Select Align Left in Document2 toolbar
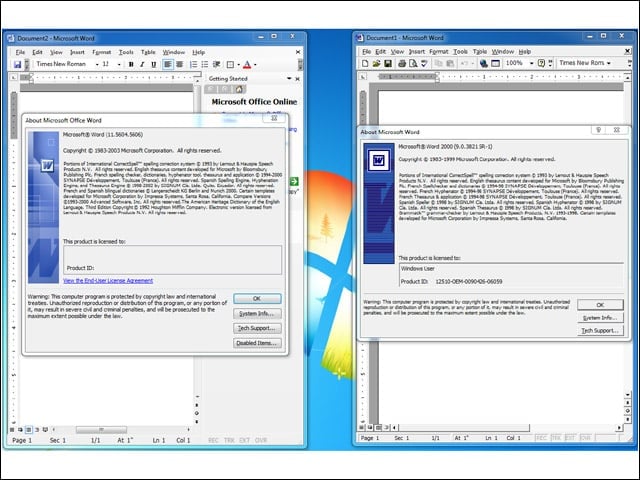Image resolution: width=640 pixels, height=480 pixels. pos(168,64)
